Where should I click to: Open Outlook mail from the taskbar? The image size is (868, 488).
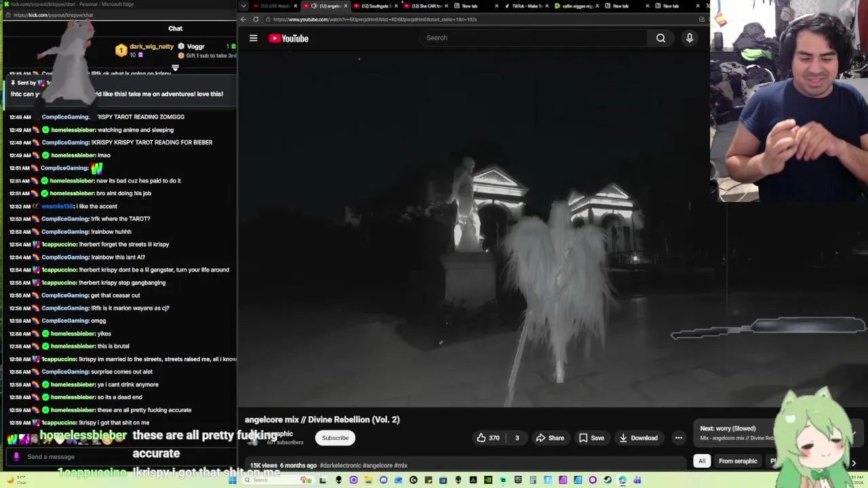point(398,481)
